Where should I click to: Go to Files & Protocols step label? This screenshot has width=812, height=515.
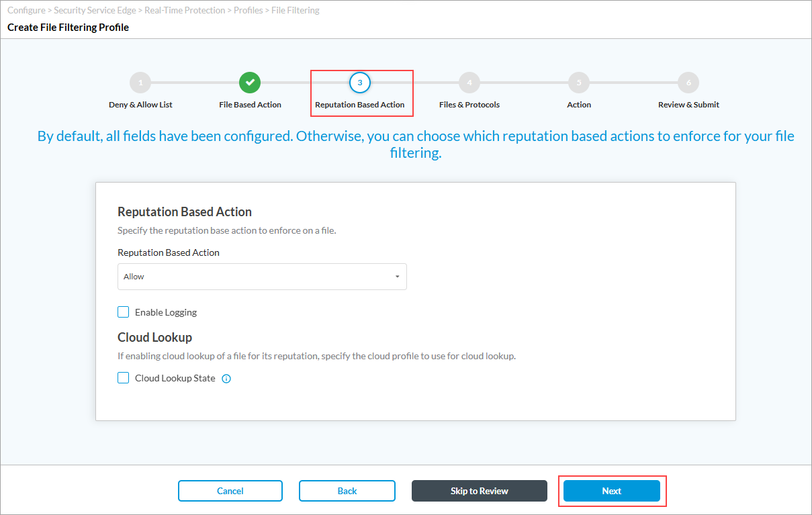point(469,105)
